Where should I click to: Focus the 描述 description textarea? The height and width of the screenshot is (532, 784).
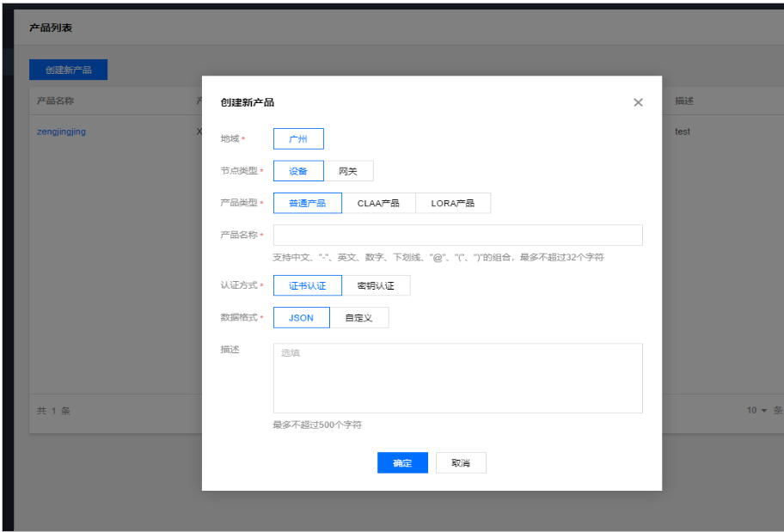[x=457, y=378]
